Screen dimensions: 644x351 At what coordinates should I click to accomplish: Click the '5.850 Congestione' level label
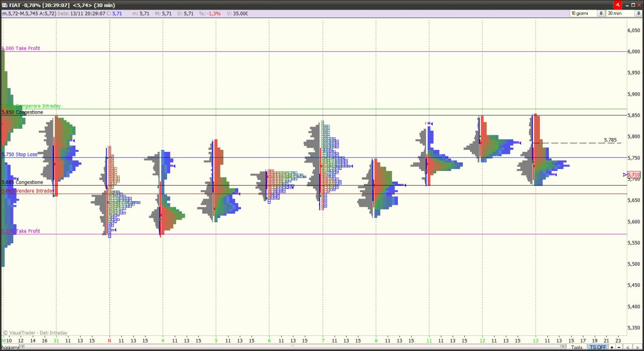[x=22, y=112]
